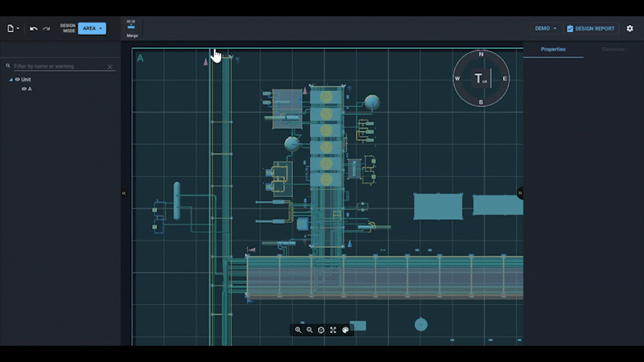Click the Top view center of the compass
Screen dimensions: 644x362
(481, 78)
